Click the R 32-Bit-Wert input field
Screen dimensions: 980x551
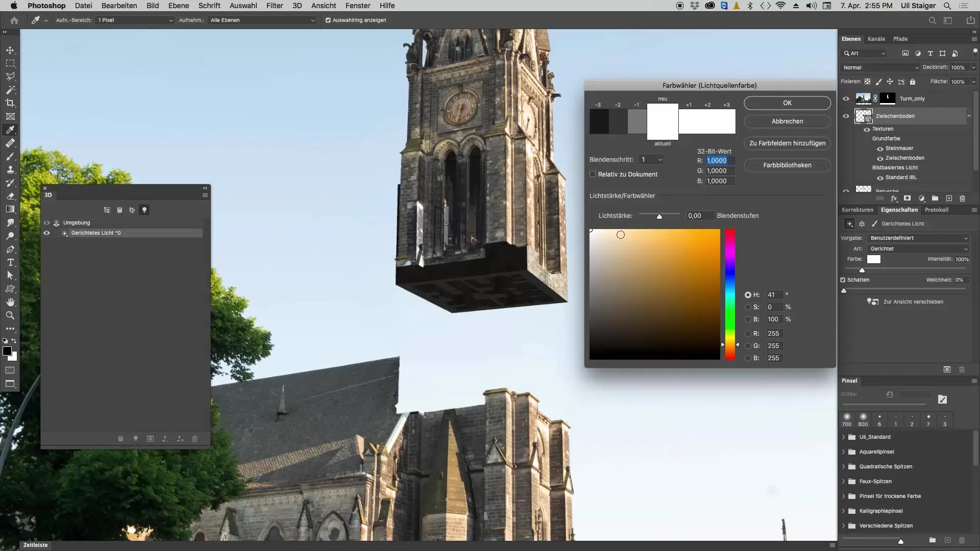click(x=721, y=160)
